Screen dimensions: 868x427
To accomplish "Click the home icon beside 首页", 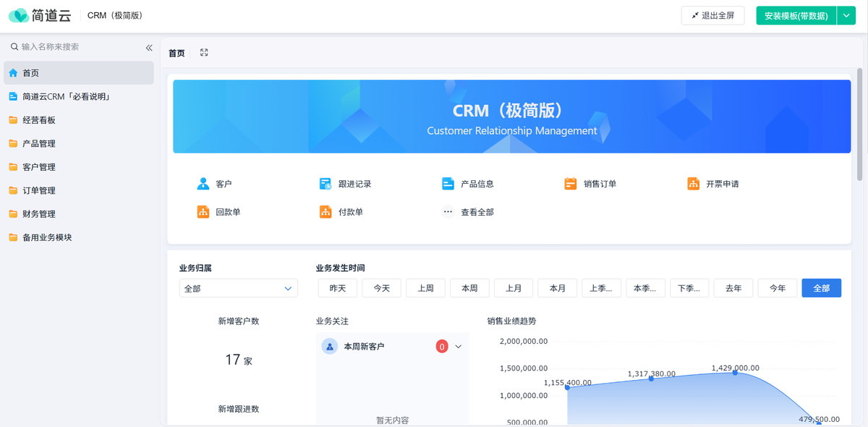I will pos(13,73).
